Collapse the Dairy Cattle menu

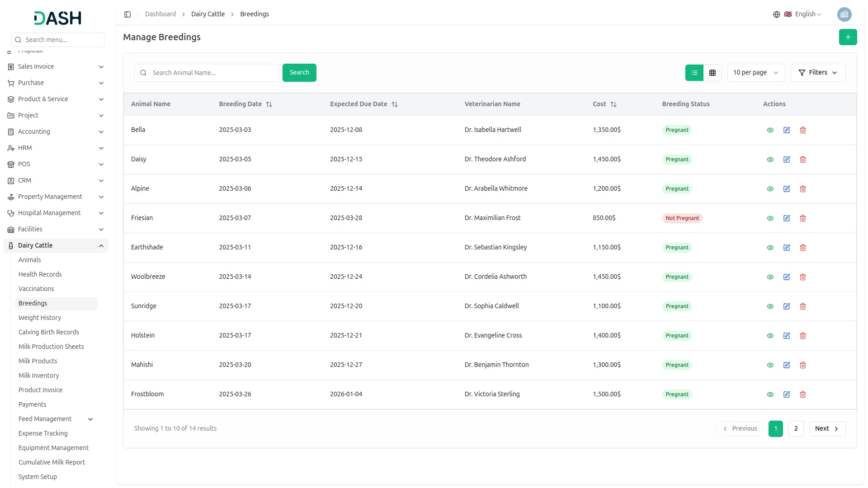56,246
